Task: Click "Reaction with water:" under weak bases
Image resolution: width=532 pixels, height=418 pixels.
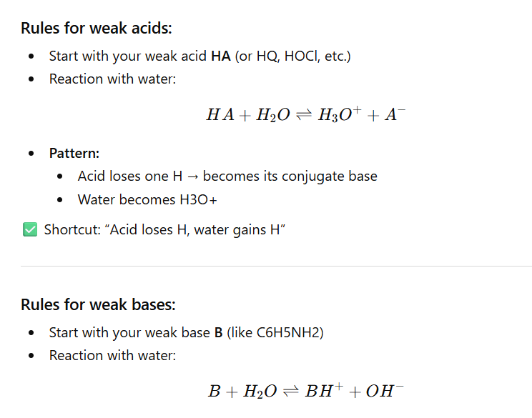Action: [112, 355]
